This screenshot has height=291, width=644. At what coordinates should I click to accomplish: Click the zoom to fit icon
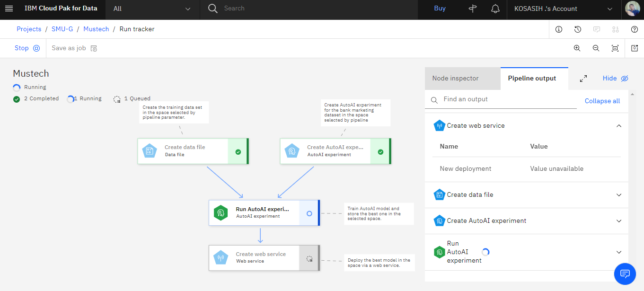click(615, 48)
